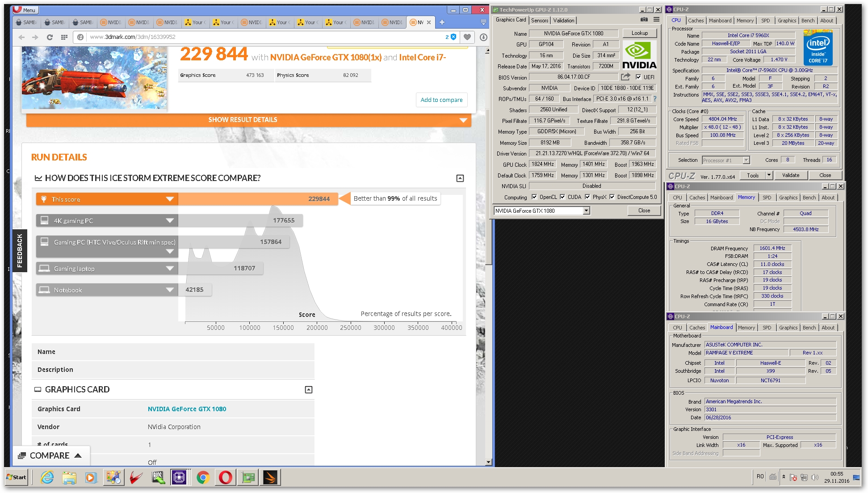Click the GPU-Z Lookup button
The image size is (868, 493).
click(640, 33)
